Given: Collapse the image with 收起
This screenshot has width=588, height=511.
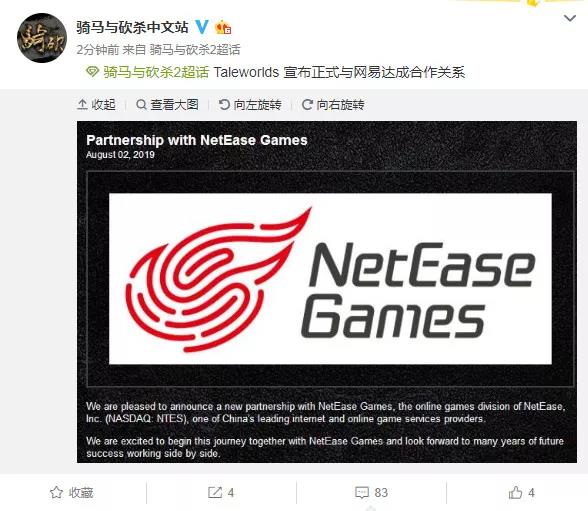Looking at the screenshot, I should click(96, 105).
